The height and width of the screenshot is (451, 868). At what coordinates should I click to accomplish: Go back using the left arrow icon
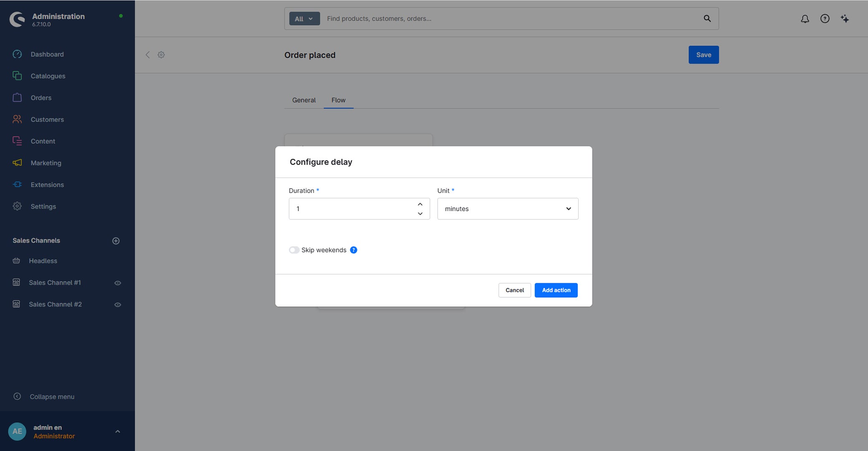coord(147,55)
